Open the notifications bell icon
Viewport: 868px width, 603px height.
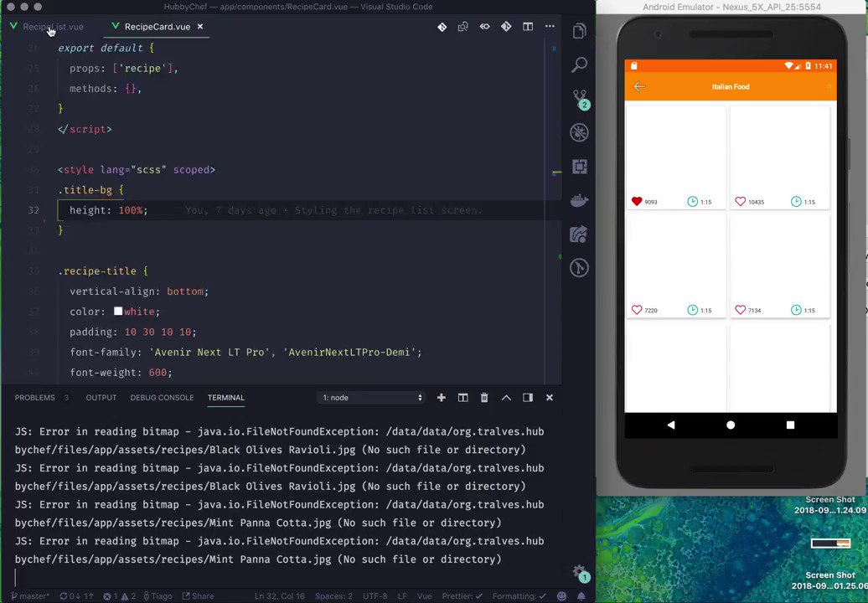tap(581, 596)
